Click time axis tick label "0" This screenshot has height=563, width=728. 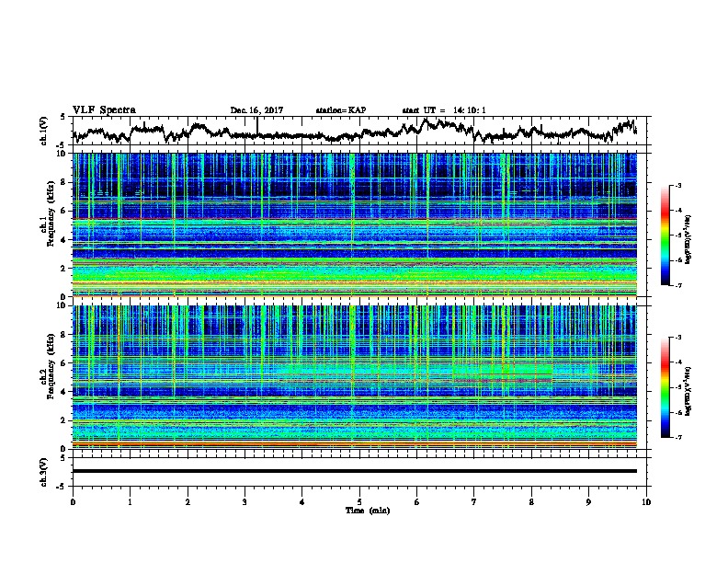[x=73, y=502]
